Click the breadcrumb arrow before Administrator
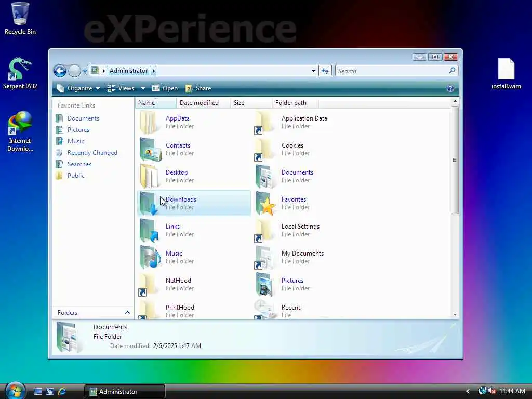Screen dimensions: 532x399 pos(104,71)
